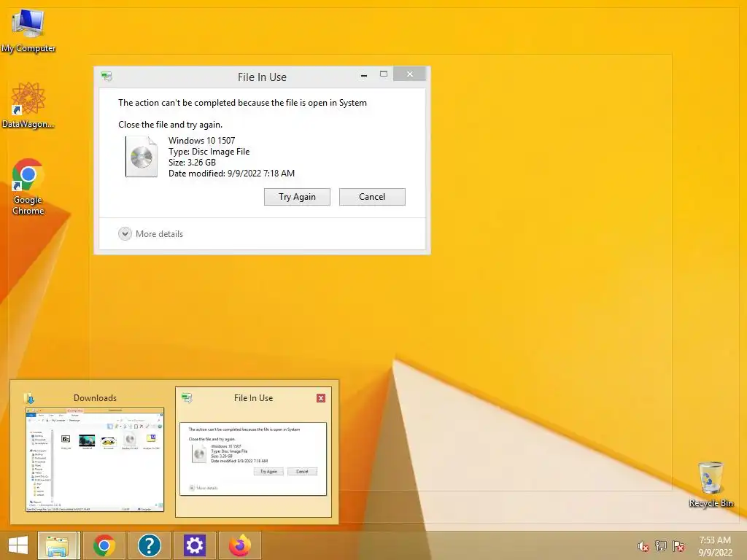The width and height of the screenshot is (747, 560).
Task: Launch Firefox from the taskbar
Action: click(x=239, y=545)
